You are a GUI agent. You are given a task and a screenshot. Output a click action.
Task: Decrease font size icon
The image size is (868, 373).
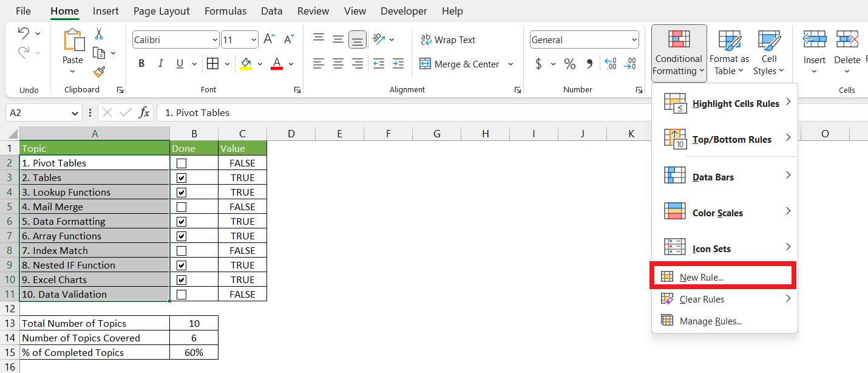pos(288,40)
